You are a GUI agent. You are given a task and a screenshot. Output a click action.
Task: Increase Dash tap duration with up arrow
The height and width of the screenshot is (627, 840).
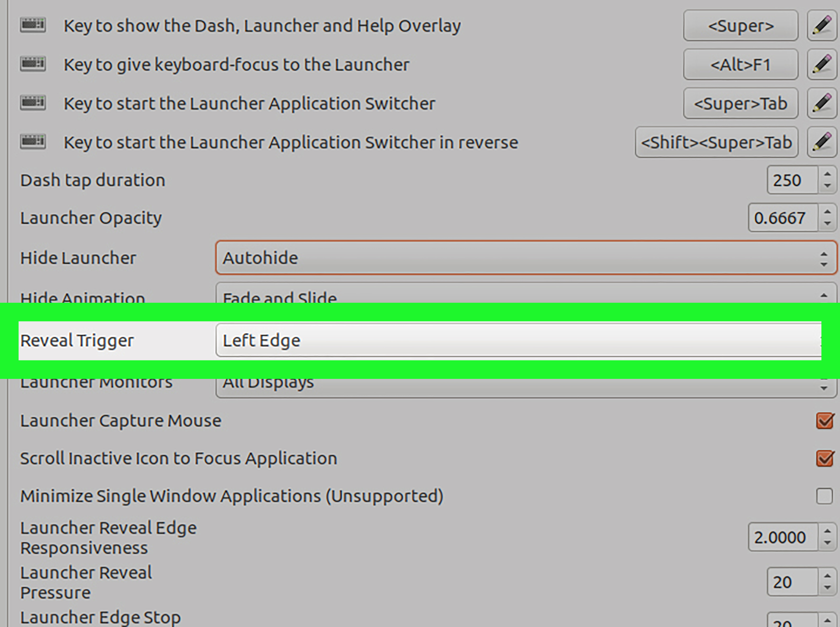point(827,174)
